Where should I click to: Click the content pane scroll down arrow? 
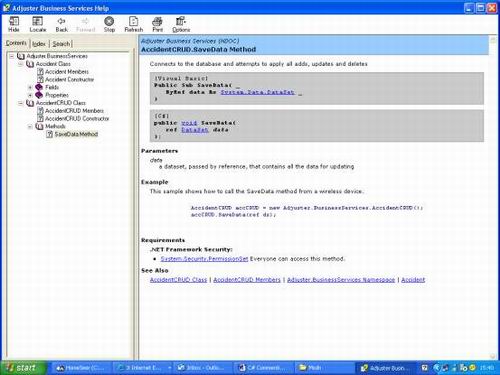493,356
